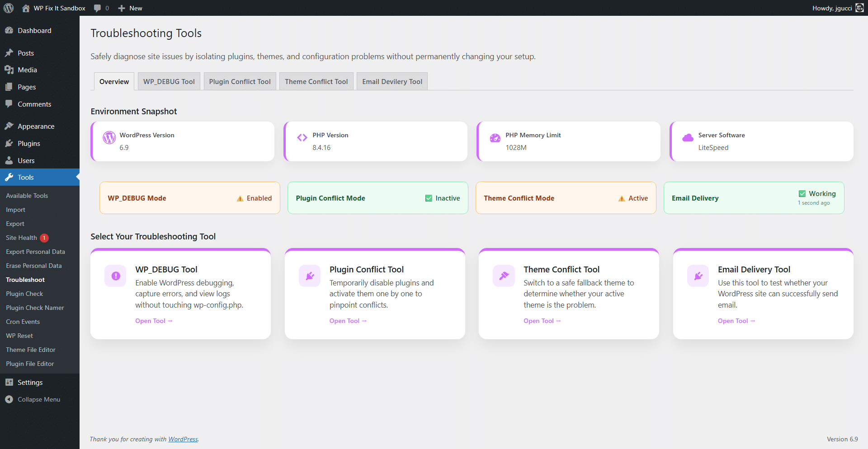The width and height of the screenshot is (868, 449).
Task: Click the Tools wrench icon in sidebar
Action: pyautogui.click(x=9, y=177)
